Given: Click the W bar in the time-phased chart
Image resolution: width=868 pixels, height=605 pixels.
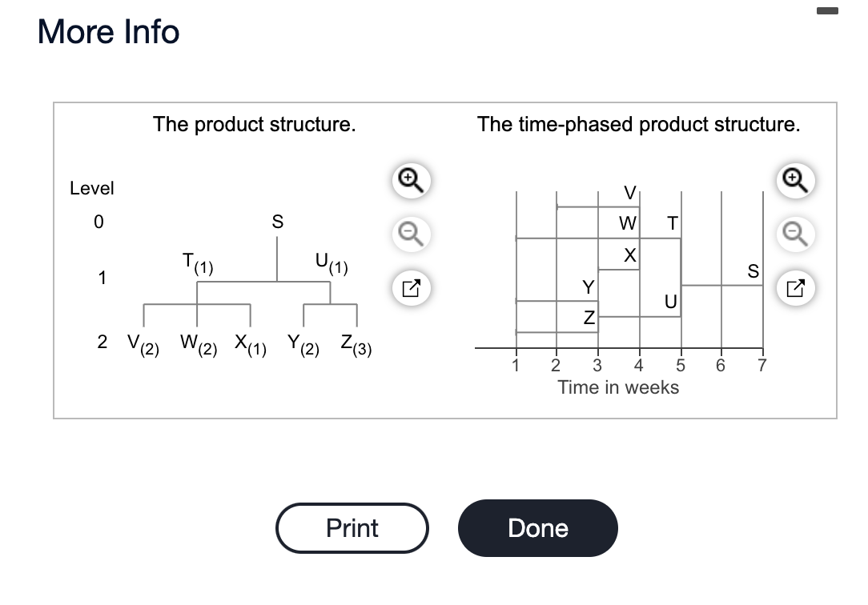Looking at the screenshot, I should tap(627, 224).
